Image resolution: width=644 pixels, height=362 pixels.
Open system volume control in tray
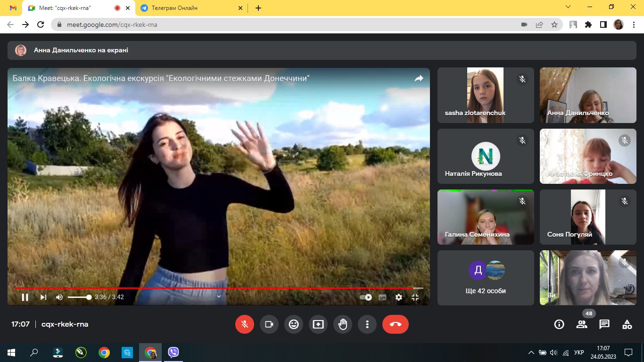pyautogui.click(x=553, y=352)
